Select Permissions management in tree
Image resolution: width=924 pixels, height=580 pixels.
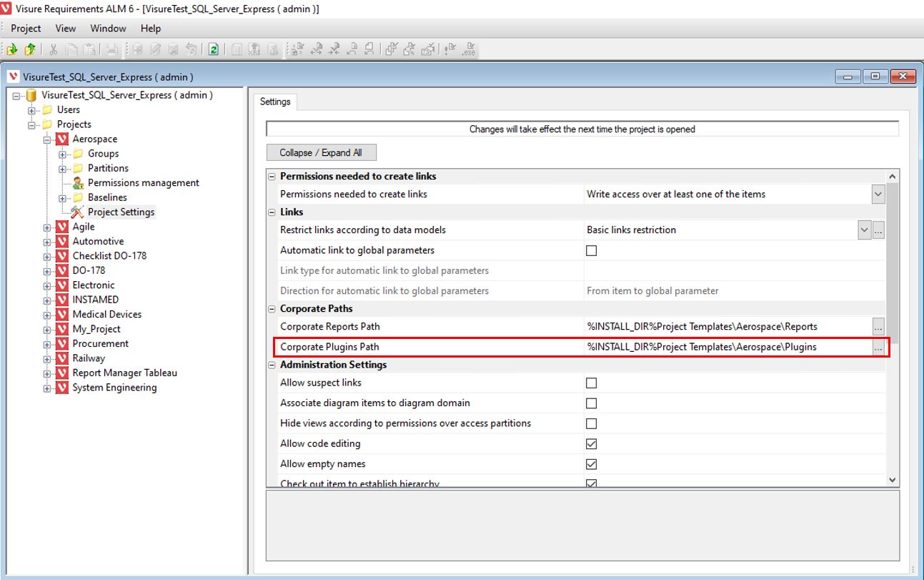click(x=143, y=183)
